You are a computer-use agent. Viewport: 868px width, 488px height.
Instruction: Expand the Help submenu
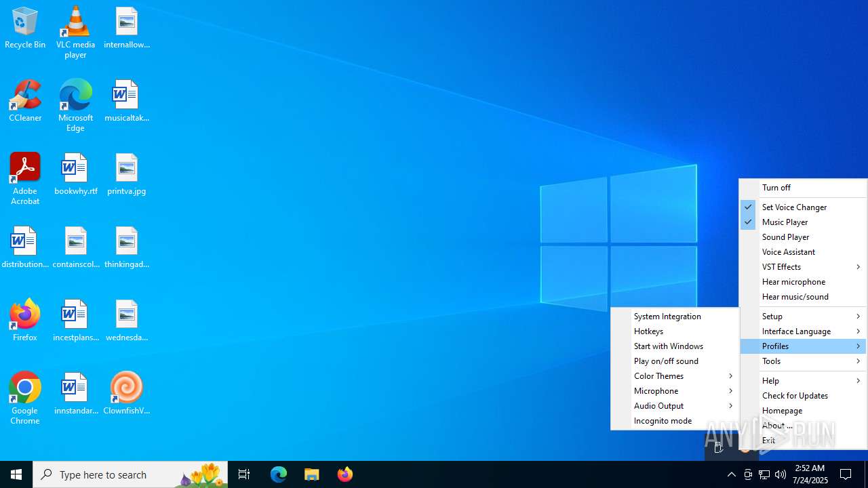tap(803, 381)
